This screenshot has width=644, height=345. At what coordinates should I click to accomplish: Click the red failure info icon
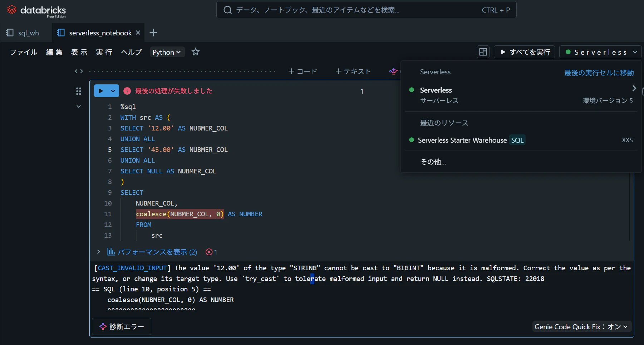click(127, 91)
